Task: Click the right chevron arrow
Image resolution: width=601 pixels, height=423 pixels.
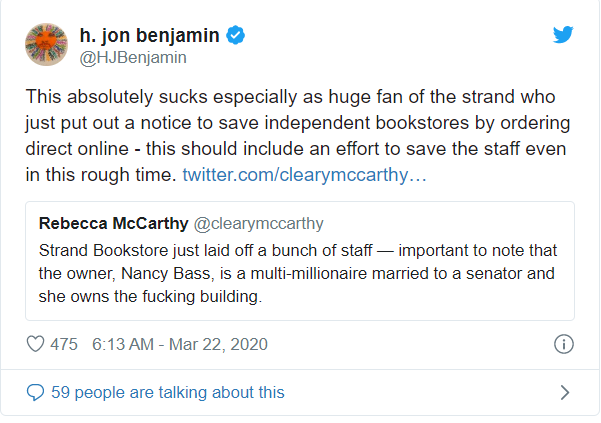Action: [x=564, y=392]
